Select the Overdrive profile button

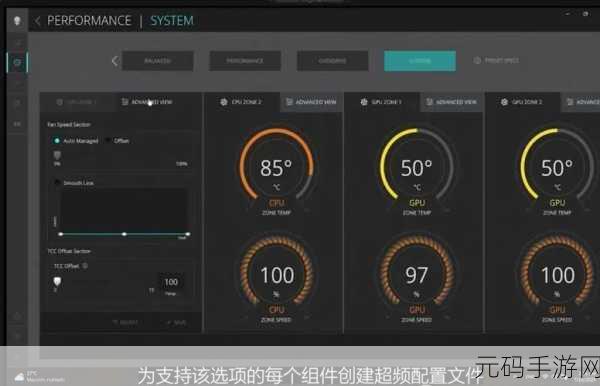333,61
